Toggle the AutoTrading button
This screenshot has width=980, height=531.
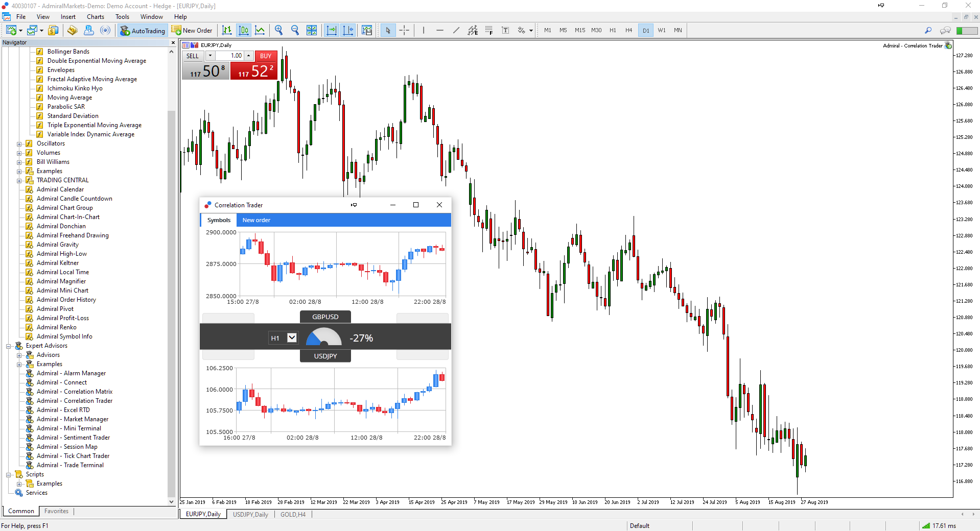(143, 31)
